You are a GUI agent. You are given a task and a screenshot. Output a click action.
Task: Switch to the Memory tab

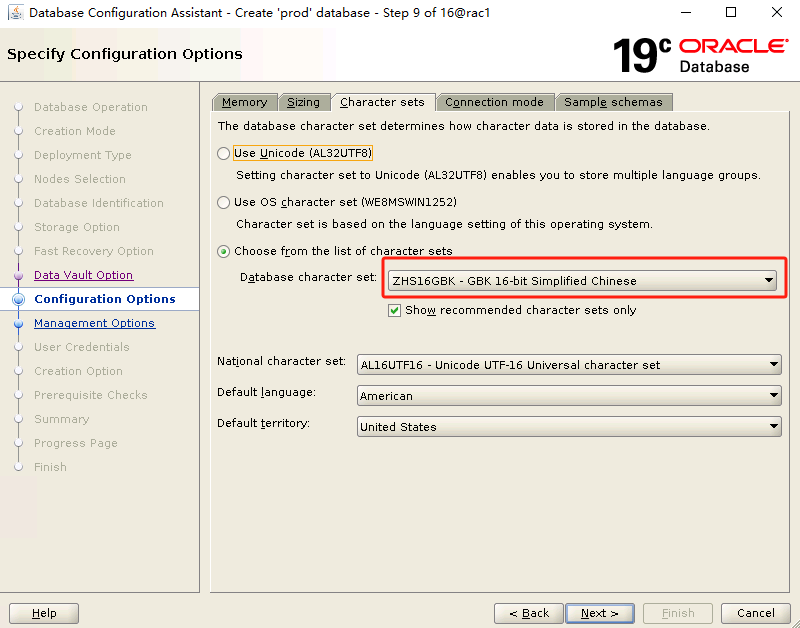point(244,102)
